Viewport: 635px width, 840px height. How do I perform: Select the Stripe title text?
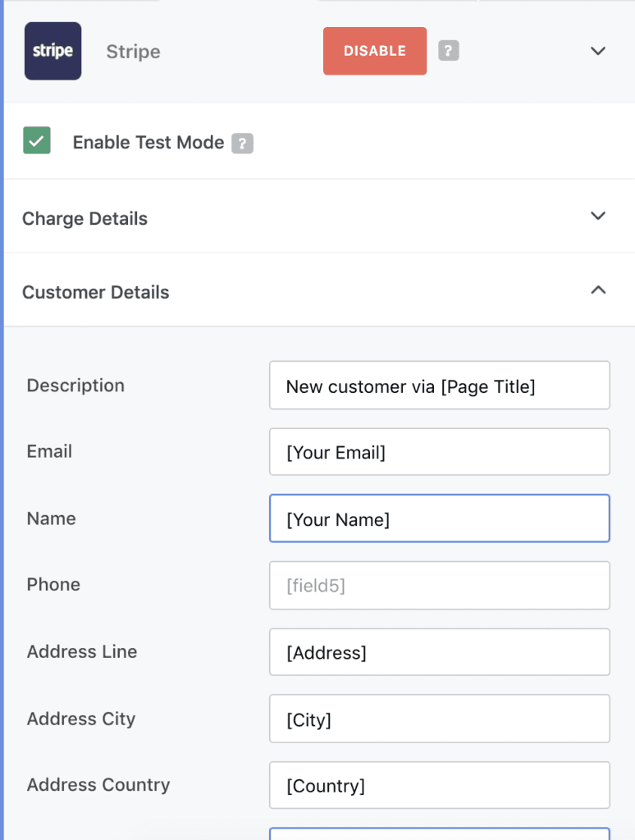coord(133,52)
